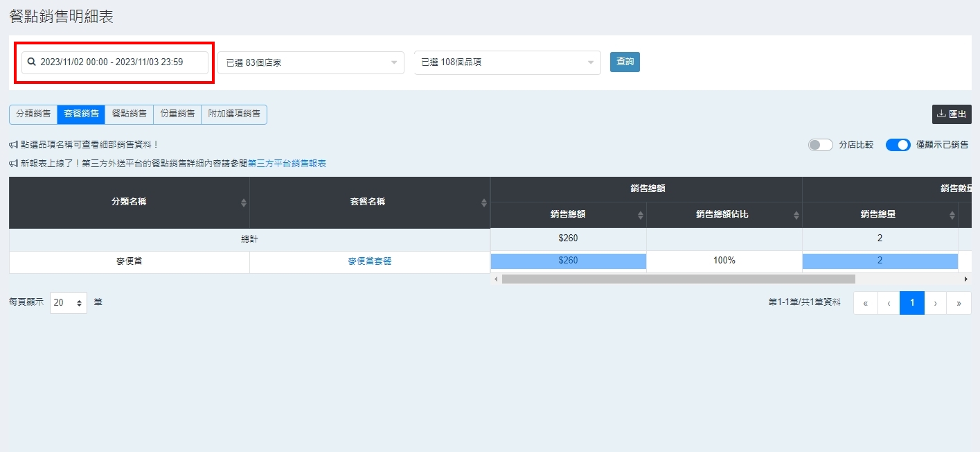
Task: Open the 已選 83個店家 store dropdown
Action: [310, 62]
